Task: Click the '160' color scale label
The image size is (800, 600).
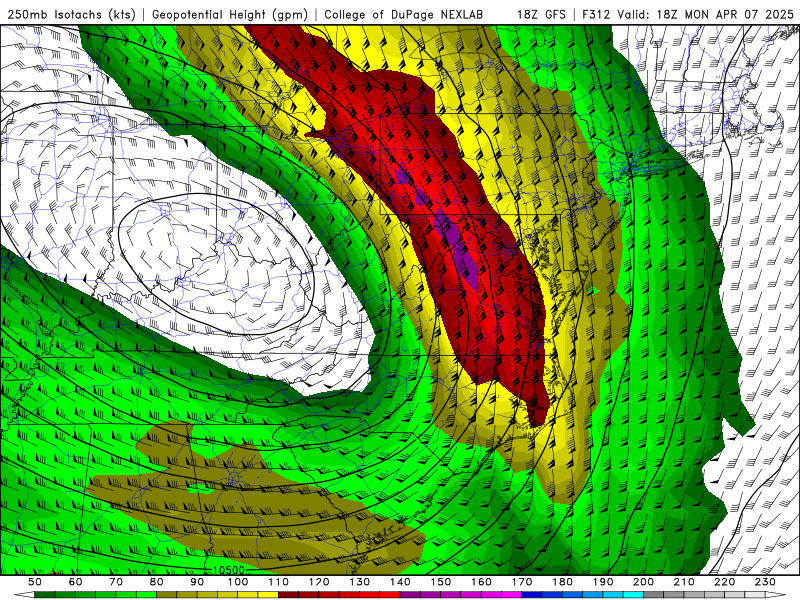Action: point(481,582)
